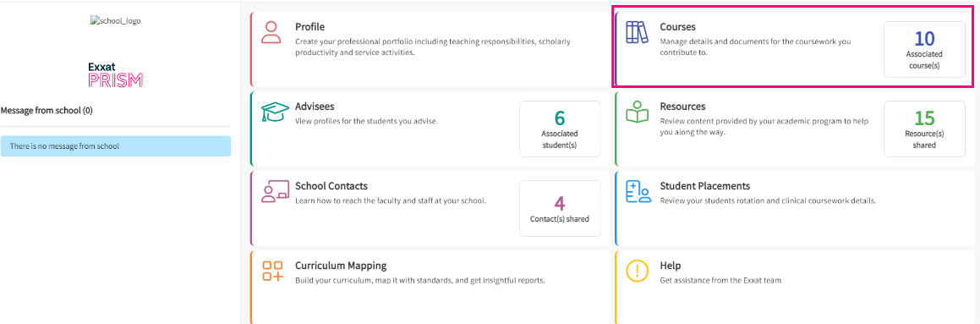980x324 pixels.
Task: Open the 10 Associated course(s) counter
Action: 923,49
